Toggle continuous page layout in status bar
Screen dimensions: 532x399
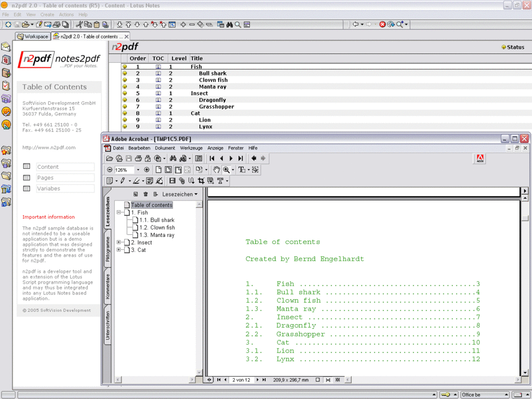[x=328, y=380]
